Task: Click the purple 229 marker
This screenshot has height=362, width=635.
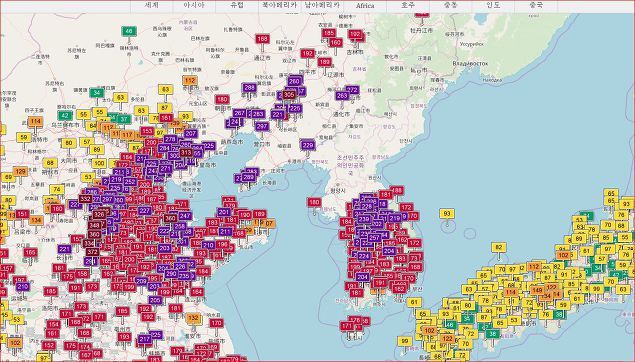Action: coord(308,145)
